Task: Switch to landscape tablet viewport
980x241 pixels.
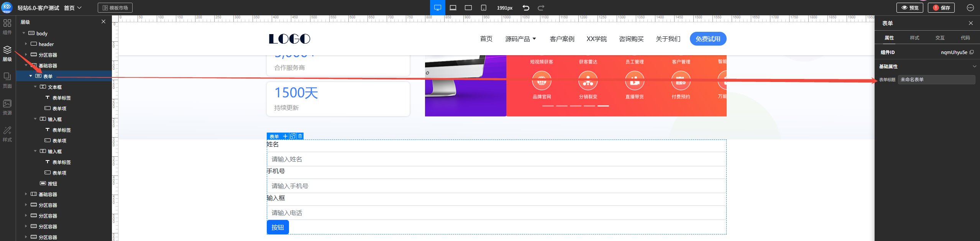Action: (468, 8)
